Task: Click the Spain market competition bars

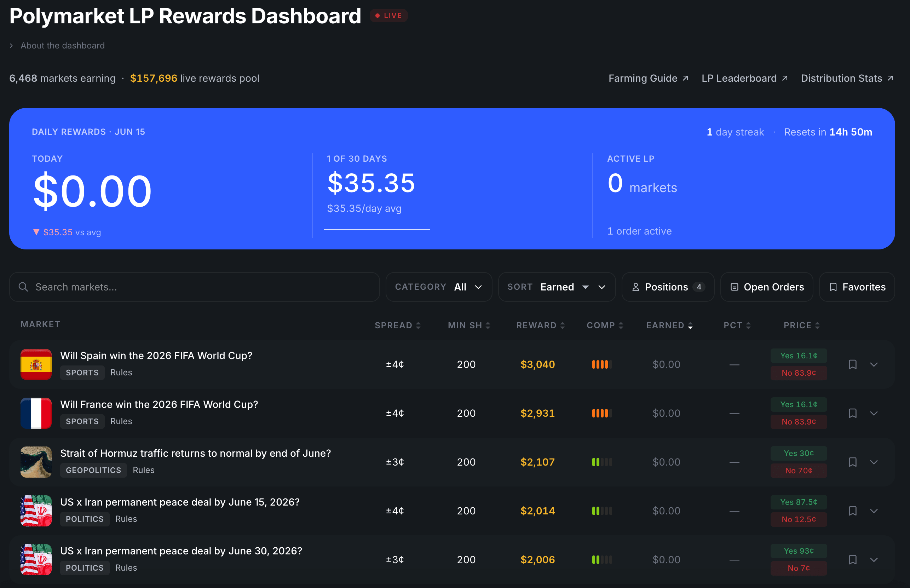Action: point(602,364)
